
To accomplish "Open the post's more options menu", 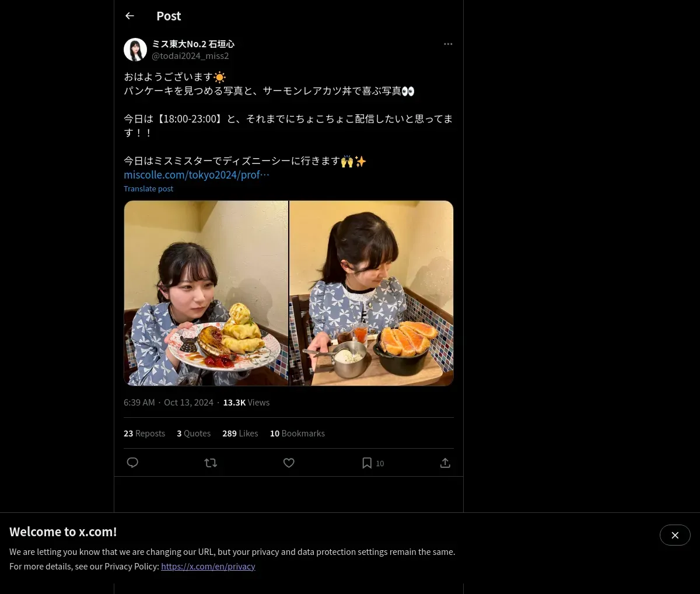I will click(448, 44).
